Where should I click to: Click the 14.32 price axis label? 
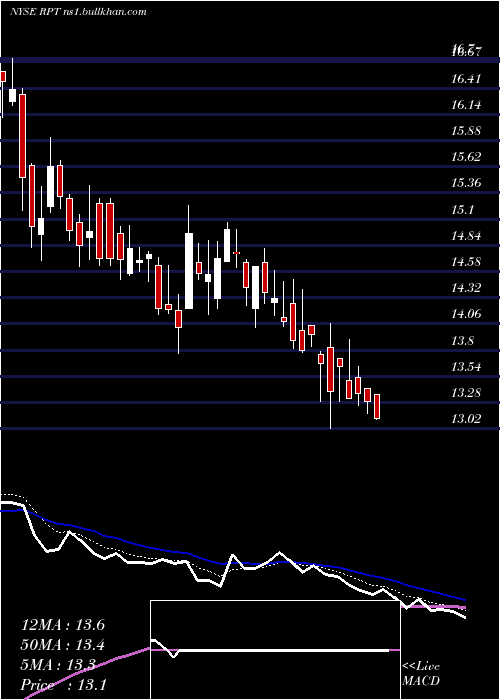(x=467, y=288)
